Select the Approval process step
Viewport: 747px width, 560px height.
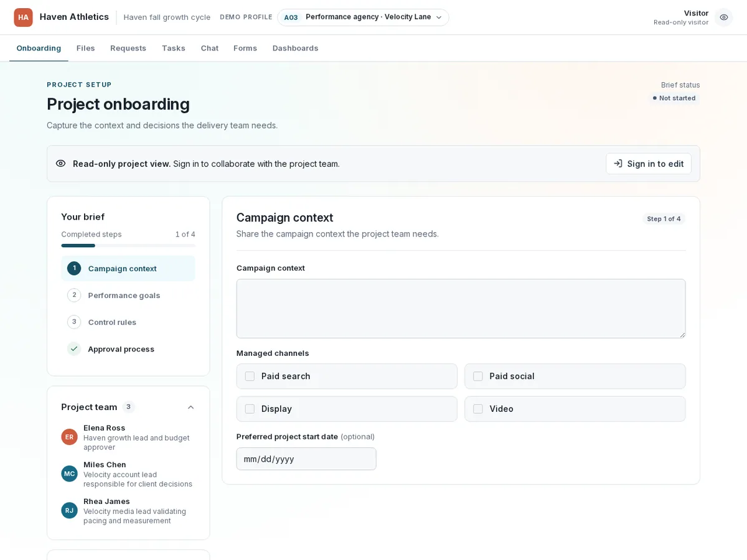(x=128, y=349)
